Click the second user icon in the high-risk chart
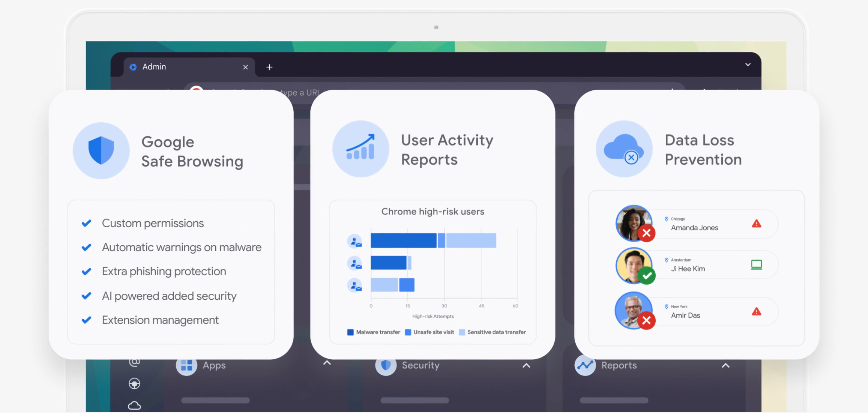The height and width of the screenshot is (413, 868). coord(354,263)
